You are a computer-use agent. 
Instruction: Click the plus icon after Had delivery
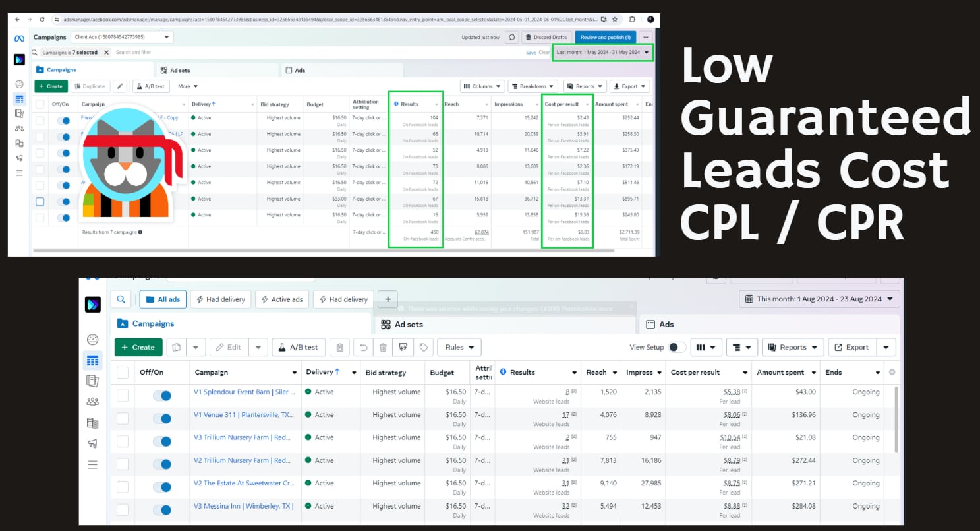click(x=388, y=299)
